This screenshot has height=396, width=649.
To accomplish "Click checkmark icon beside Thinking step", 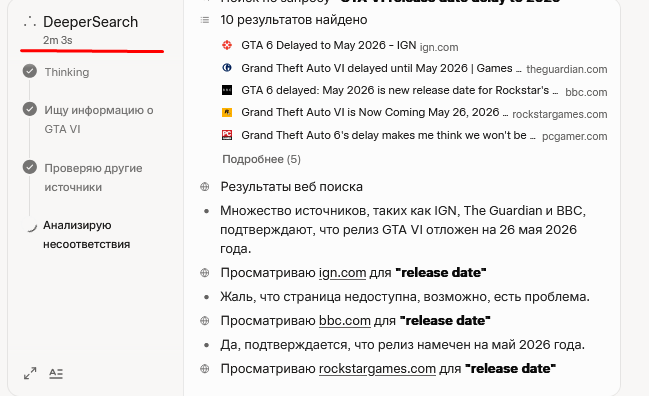I will [29, 71].
